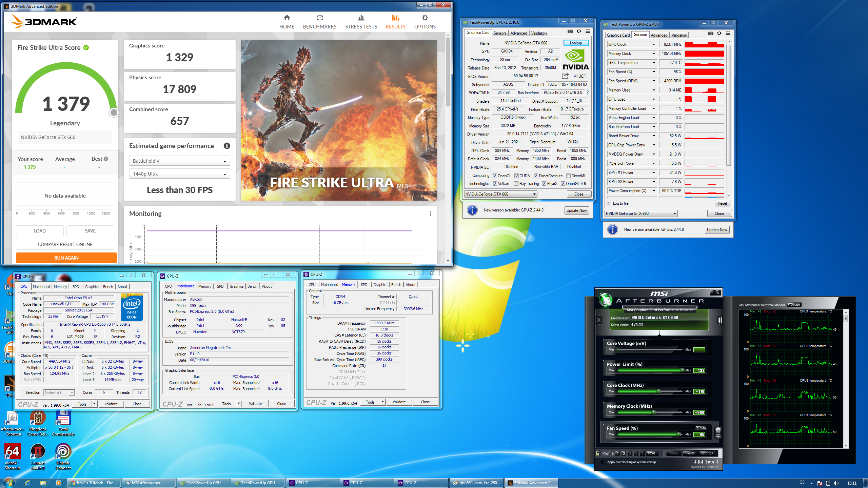Switch to Sensors tab in left GPU-Z window
This screenshot has width=868, height=488.
(x=500, y=33)
